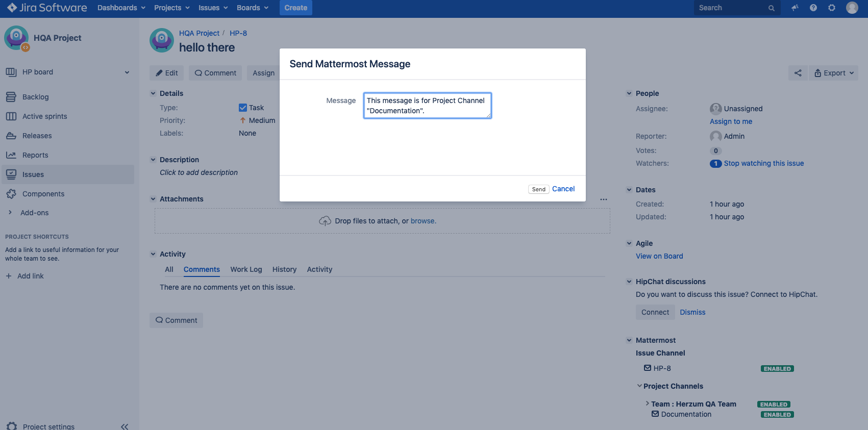868x430 pixels.
Task: Click the Reports chart icon
Action: click(x=11, y=155)
